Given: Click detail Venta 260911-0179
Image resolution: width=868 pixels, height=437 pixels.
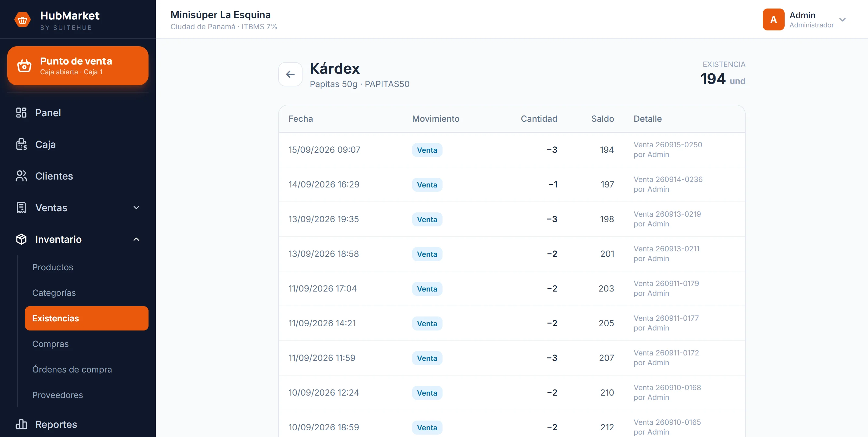Looking at the screenshot, I should click(x=666, y=283).
